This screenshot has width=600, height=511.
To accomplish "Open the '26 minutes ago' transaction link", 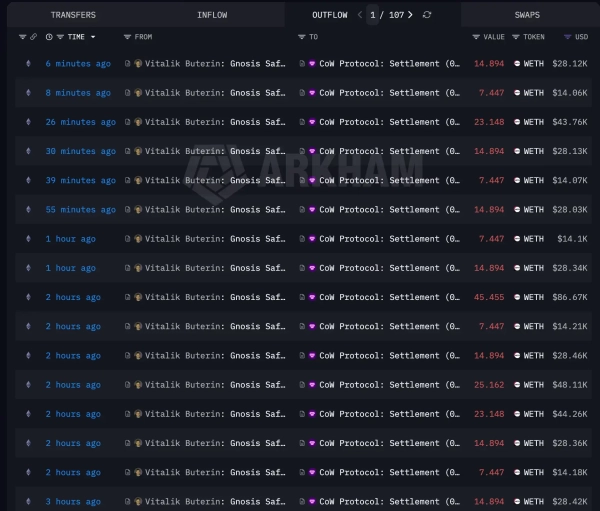I will [80, 122].
